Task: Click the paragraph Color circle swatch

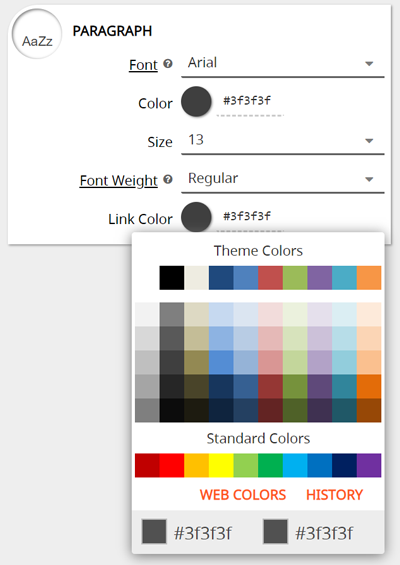Action: click(x=196, y=101)
